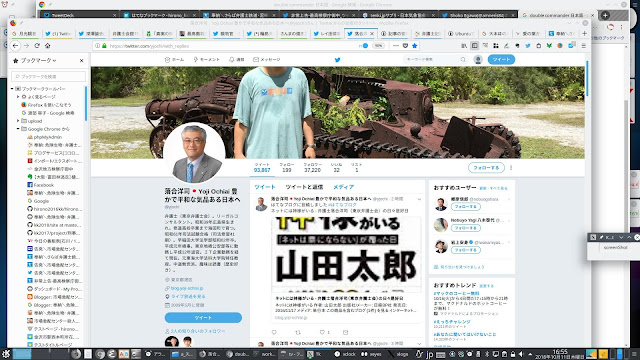Open Twitter Notifications navigation item
Screen dimensions: 640x360
237,60
